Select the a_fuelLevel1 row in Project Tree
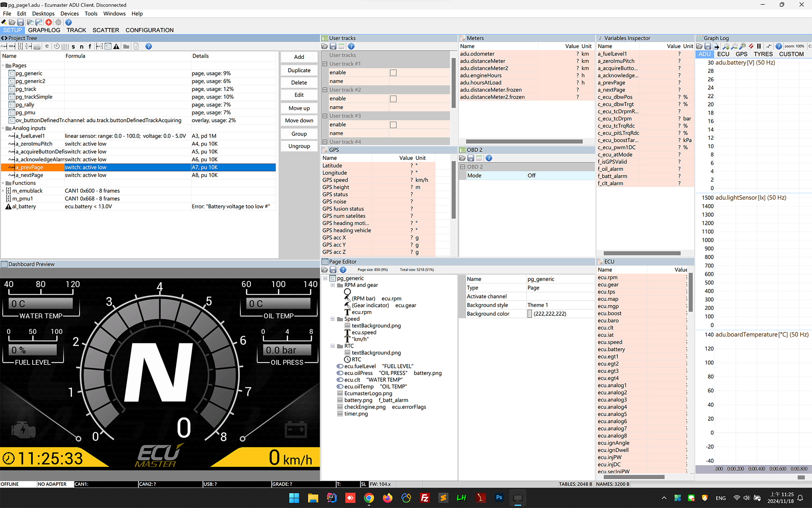 pyautogui.click(x=139, y=136)
